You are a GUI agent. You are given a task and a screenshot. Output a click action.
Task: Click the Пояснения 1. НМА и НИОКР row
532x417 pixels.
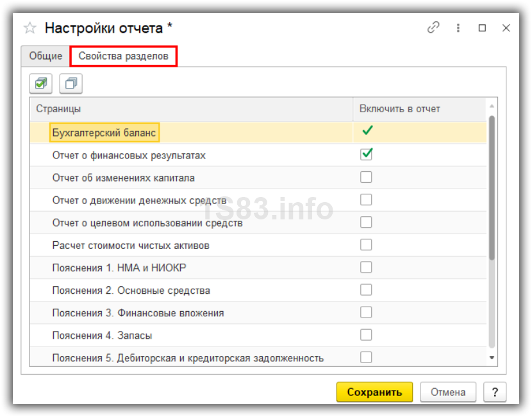pyautogui.click(x=258, y=268)
